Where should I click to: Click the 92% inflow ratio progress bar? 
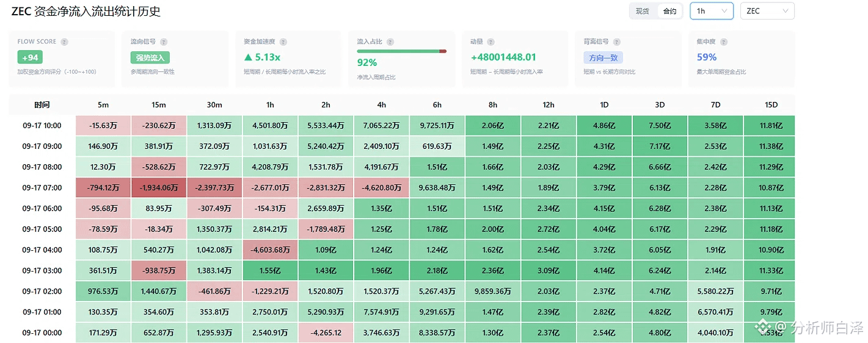pyautogui.click(x=402, y=51)
